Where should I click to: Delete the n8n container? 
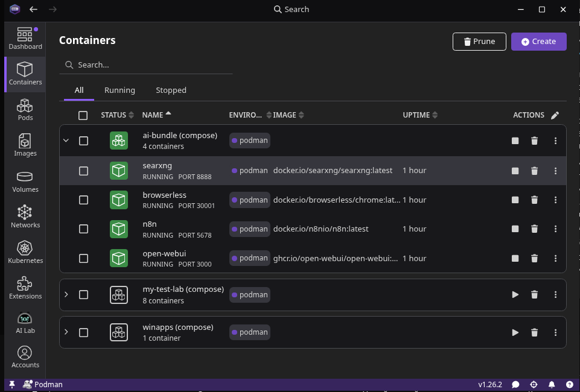pos(534,229)
